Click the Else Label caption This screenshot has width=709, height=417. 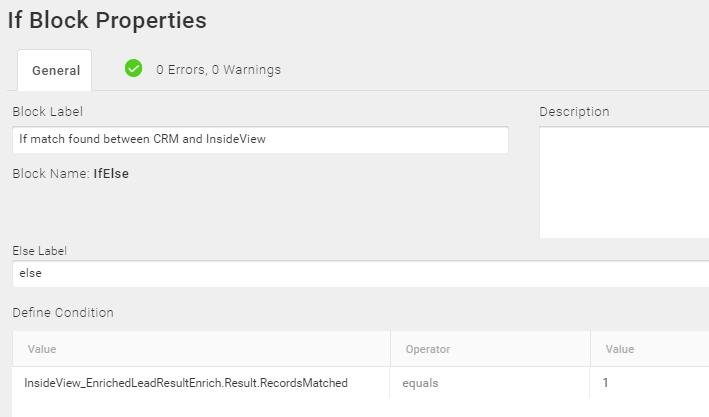(39, 251)
